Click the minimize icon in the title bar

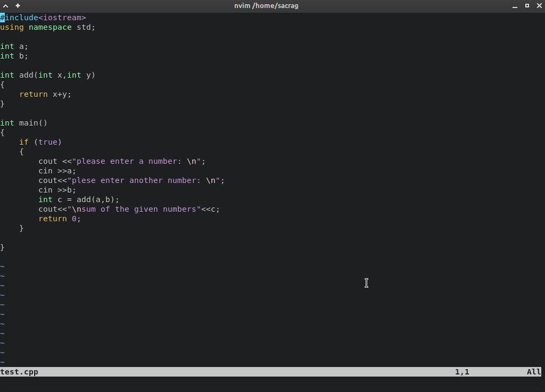coord(515,6)
